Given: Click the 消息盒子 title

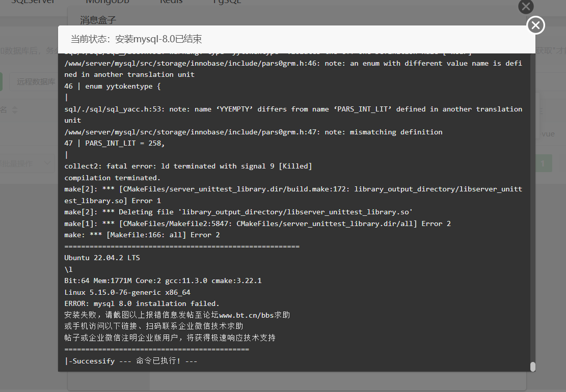Looking at the screenshot, I should coord(98,20).
